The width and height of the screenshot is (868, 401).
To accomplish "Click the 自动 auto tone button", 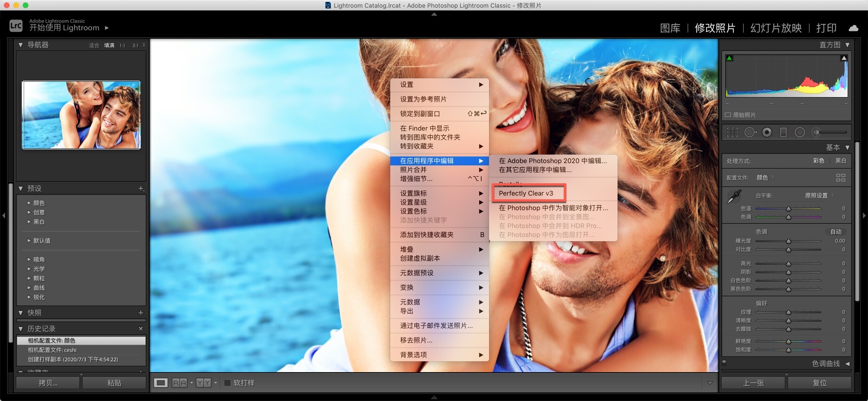I will (836, 232).
